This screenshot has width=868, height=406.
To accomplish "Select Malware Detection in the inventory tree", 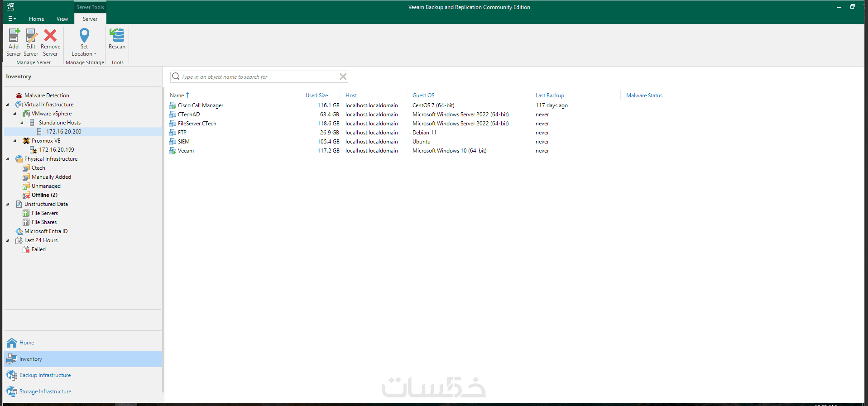I will [x=47, y=96].
